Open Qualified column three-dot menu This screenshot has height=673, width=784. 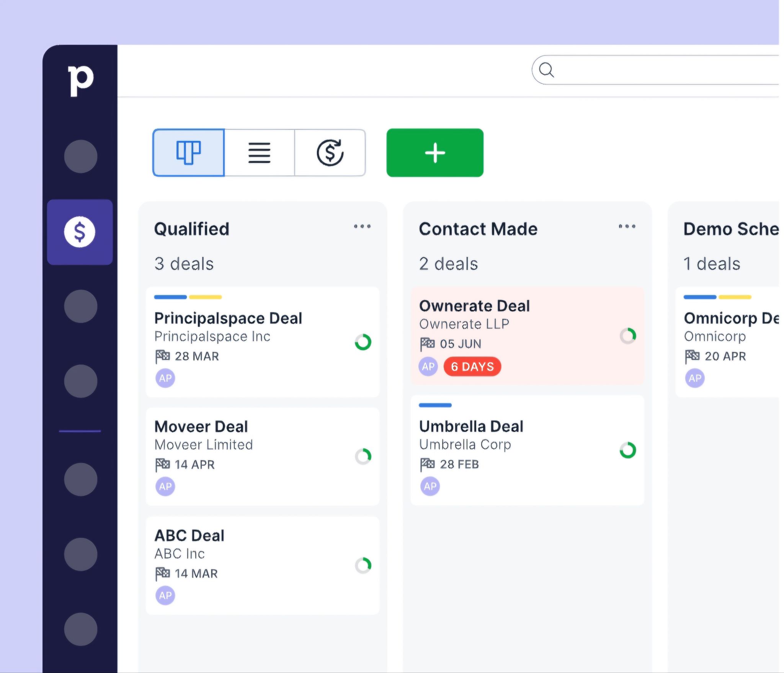click(362, 227)
